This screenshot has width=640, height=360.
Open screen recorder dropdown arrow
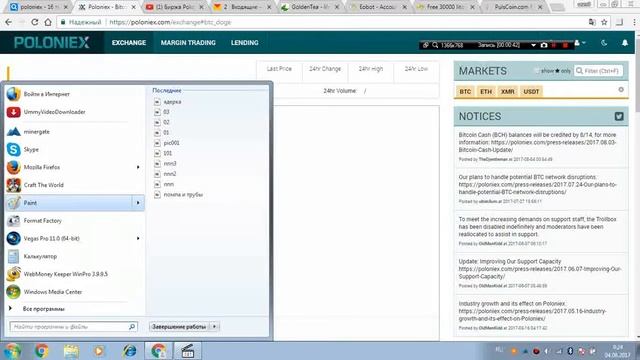pos(533,45)
